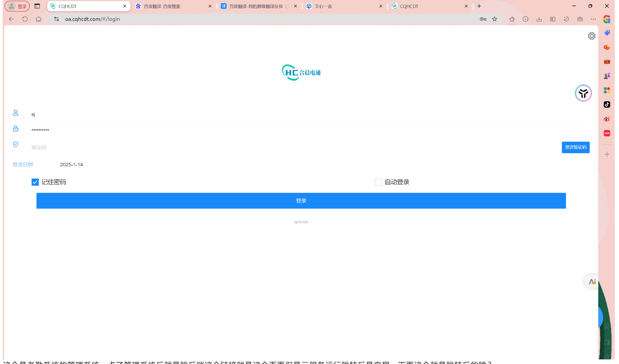This screenshot has width=619, height=364.
Task: Open the colorful blocks sidebar icon
Action: coord(607,90)
